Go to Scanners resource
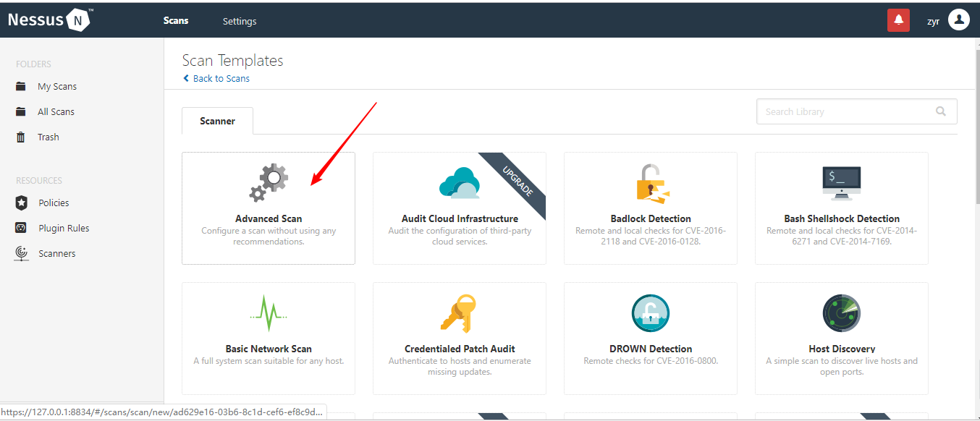This screenshot has width=980, height=421. (57, 253)
